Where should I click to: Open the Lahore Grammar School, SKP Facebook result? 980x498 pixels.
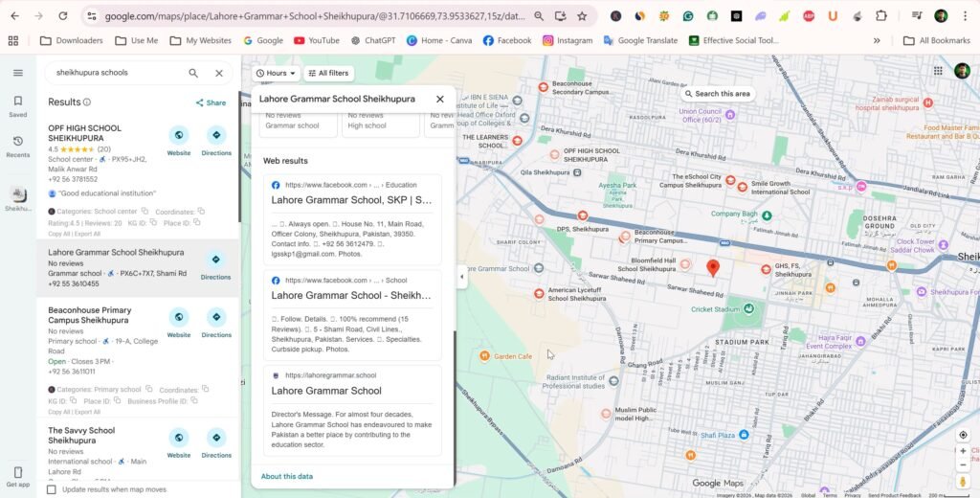[351, 200]
